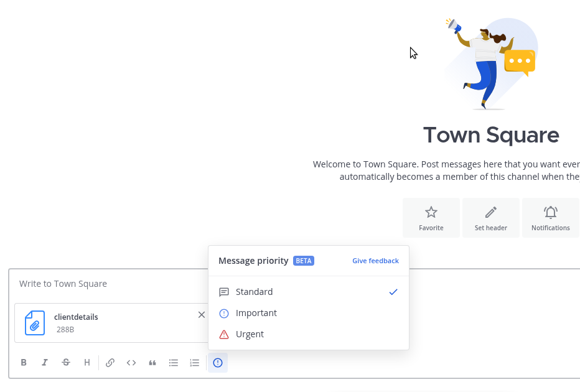Image resolution: width=580 pixels, height=392 pixels.
Task: Open Set header for the channel
Action: [x=490, y=217]
